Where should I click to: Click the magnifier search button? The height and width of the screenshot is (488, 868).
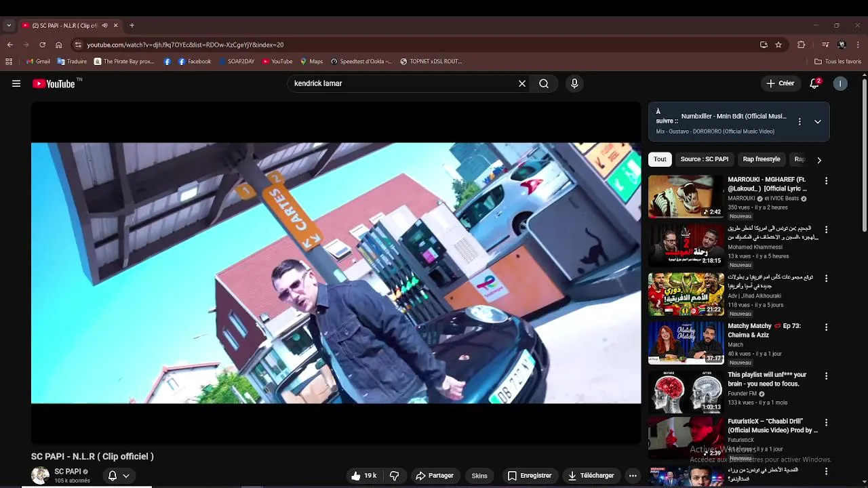(544, 83)
